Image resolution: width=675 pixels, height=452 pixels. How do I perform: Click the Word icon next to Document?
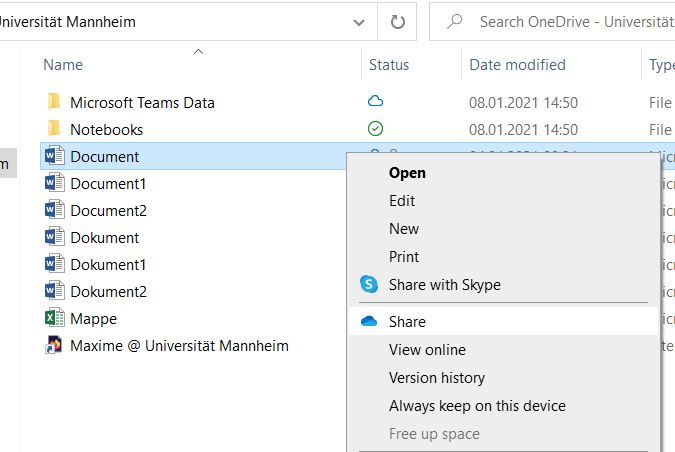tap(55, 156)
